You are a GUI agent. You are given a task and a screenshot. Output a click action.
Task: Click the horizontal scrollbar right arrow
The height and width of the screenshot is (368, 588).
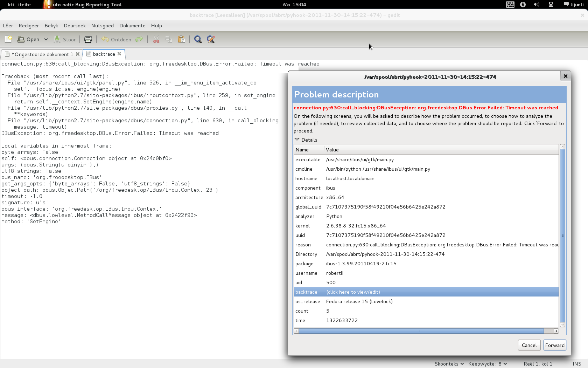coord(556,331)
